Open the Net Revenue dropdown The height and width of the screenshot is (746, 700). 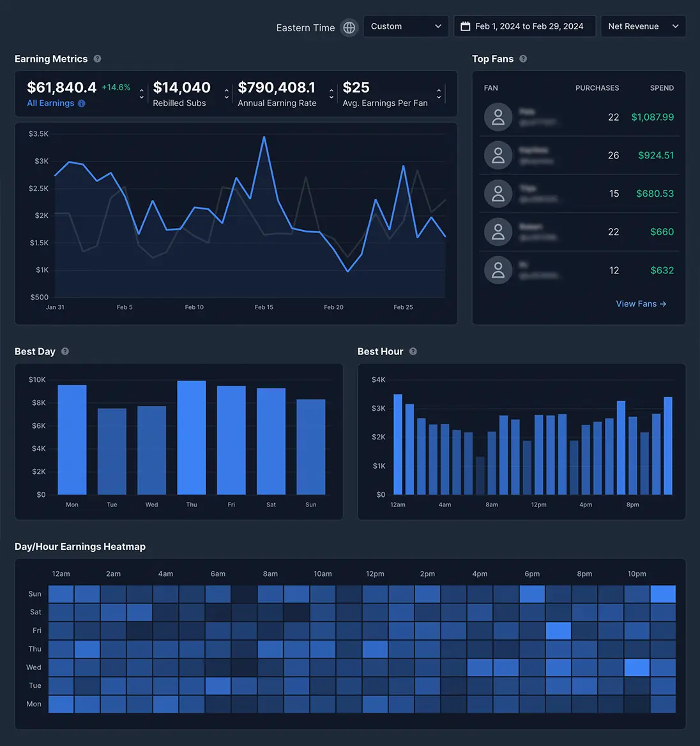pos(643,26)
